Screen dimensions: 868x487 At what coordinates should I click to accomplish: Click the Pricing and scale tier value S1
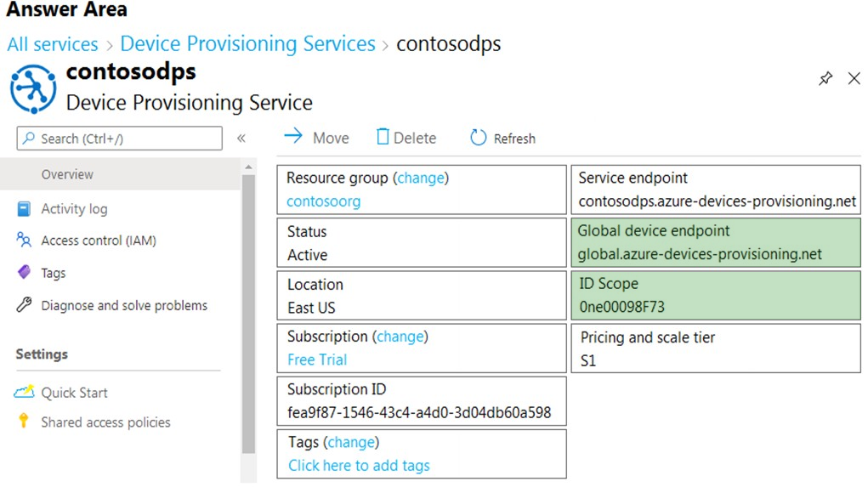(588, 361)
